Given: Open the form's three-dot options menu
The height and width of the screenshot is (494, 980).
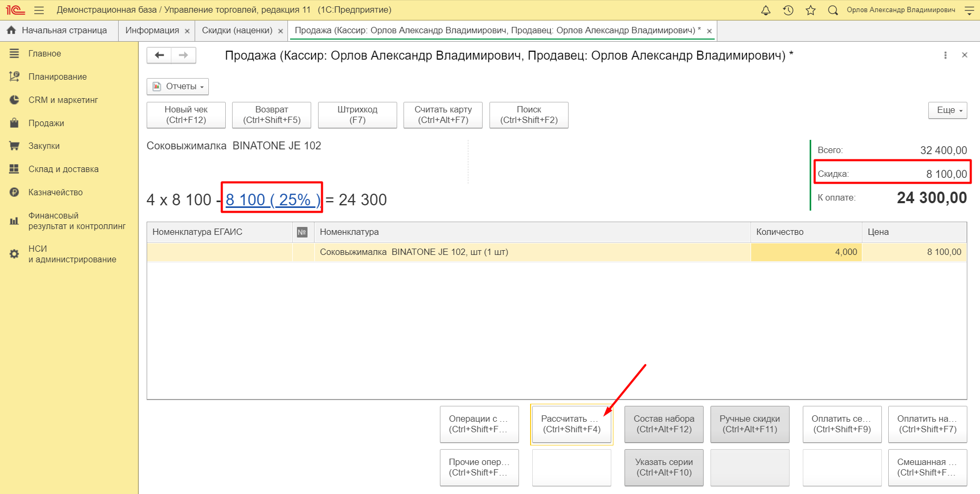Looking at the screenshot, I should pos(945,55).
